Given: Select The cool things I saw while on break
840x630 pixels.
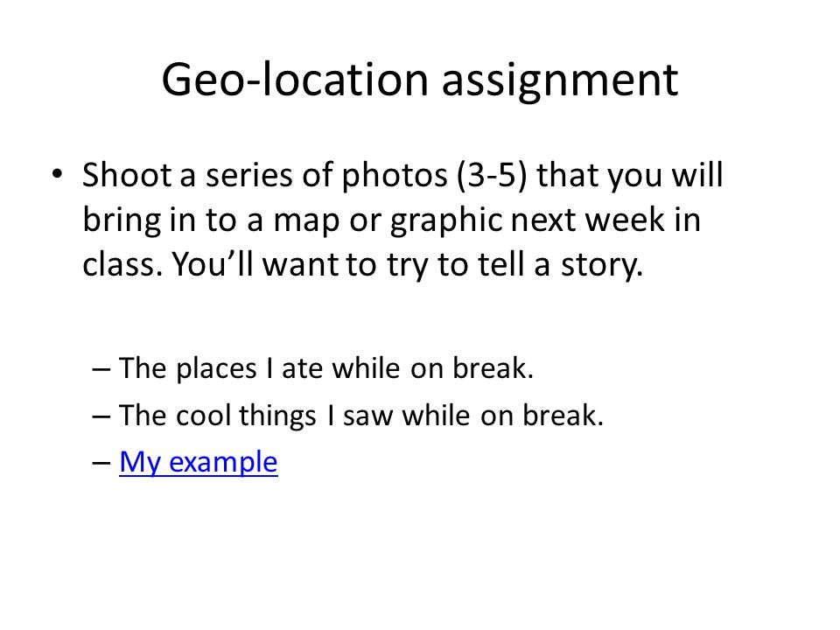Looking at the screenshot, I should [361, 415].
